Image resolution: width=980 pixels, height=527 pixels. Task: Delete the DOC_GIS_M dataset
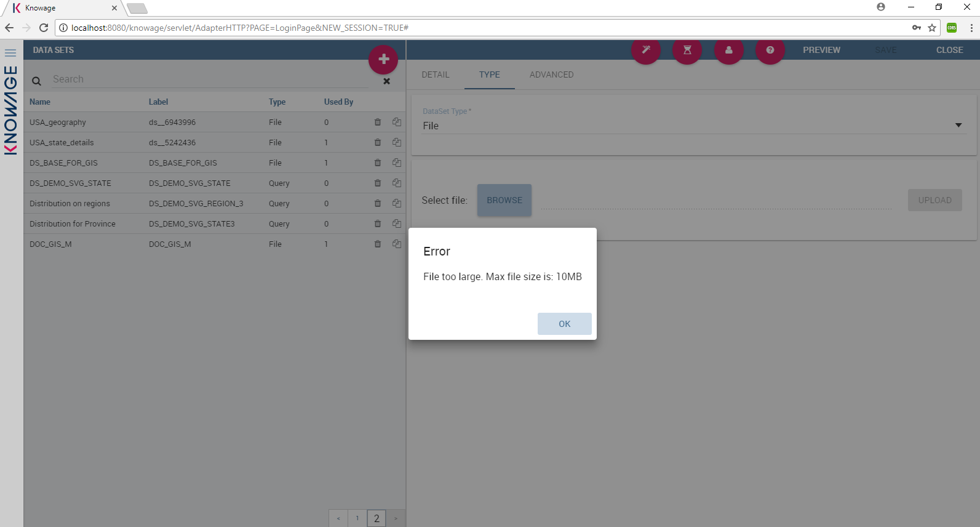coord(378,244)
